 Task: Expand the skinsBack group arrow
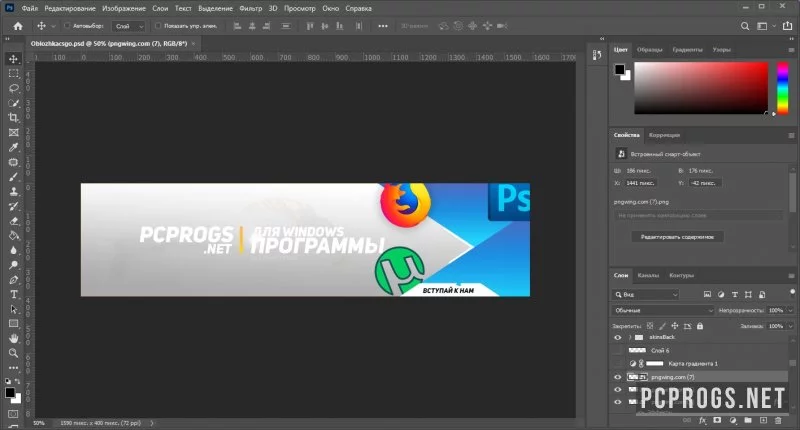(630, 337)
